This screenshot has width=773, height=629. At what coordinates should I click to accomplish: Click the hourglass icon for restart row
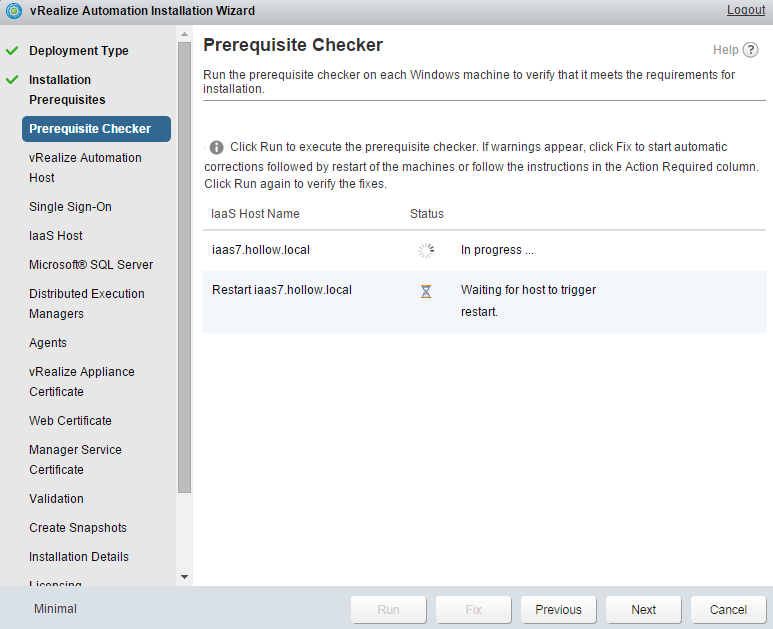click(426, 292)
